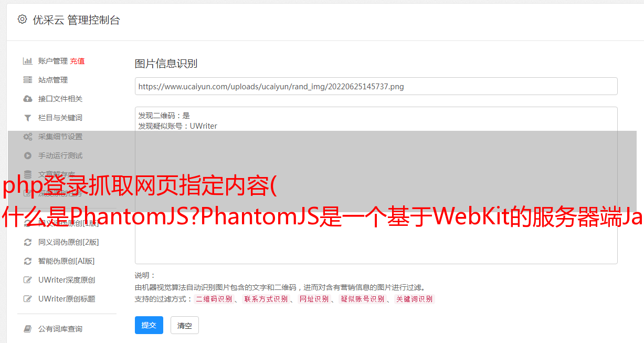Viewport: 644px width, 343px height.
Task: Select 栏目与关键词 in the sidebar
Action: [x=60, y=118]
